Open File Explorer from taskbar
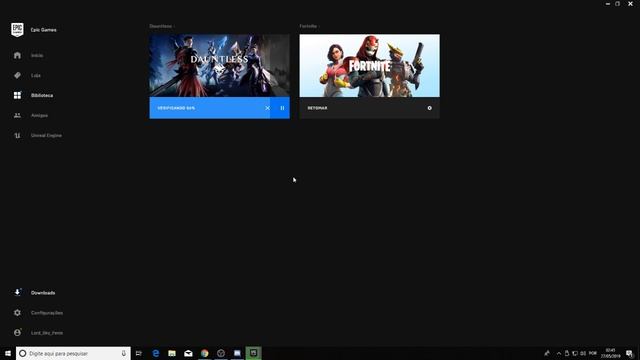The height and width of the screenshot is (360, 640). [172, 353]
